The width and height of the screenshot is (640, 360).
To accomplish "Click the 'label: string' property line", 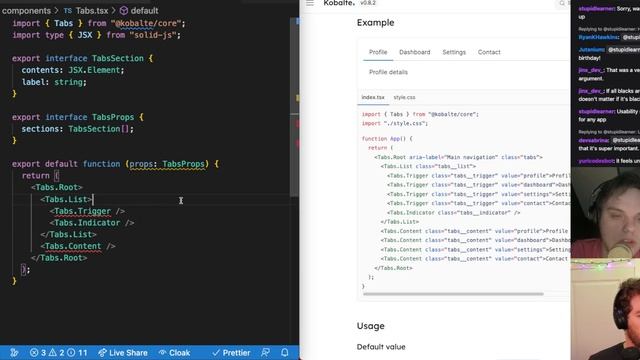I will click(54, 82).
